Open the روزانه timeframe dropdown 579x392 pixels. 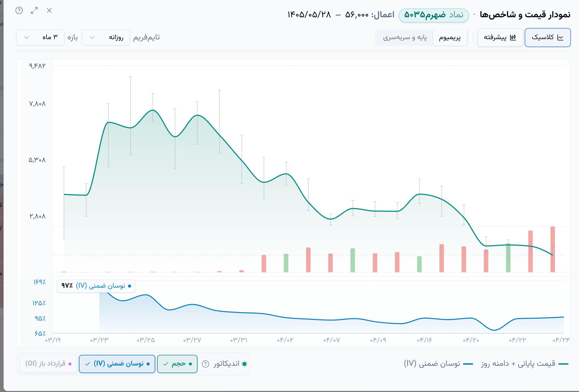(106, 37)
